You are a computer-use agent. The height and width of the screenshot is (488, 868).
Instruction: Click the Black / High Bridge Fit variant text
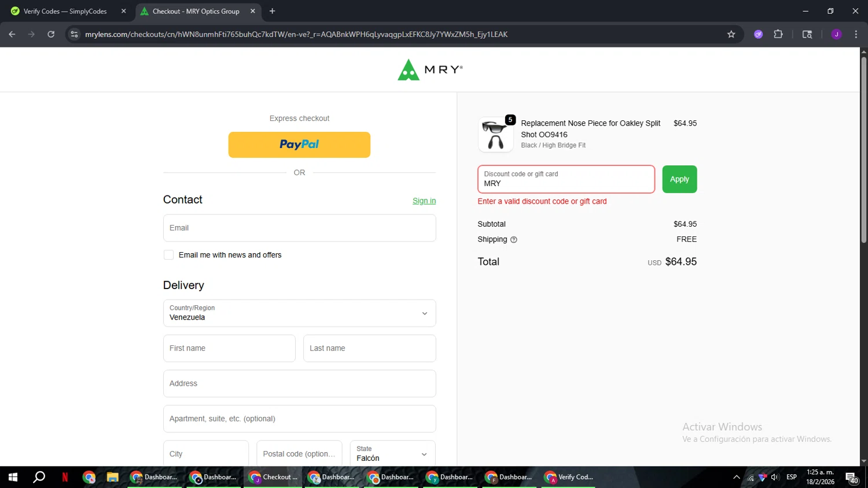[553, 145]
